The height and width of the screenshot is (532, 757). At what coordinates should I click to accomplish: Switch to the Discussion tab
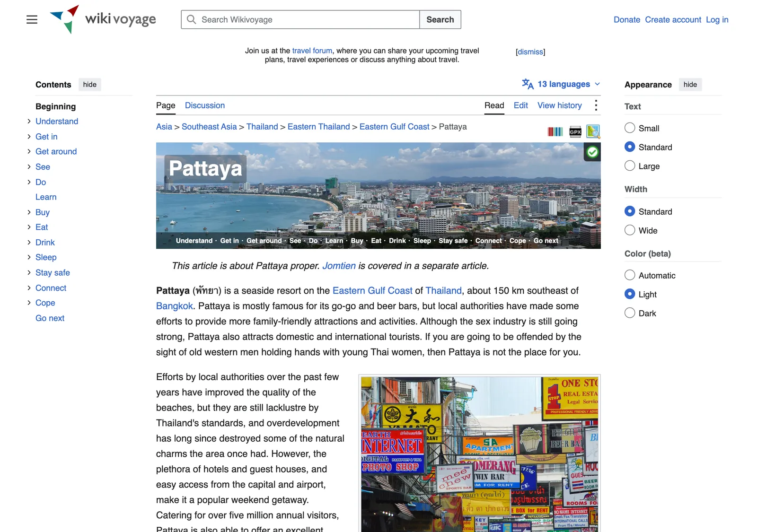(x=205, y=105)
